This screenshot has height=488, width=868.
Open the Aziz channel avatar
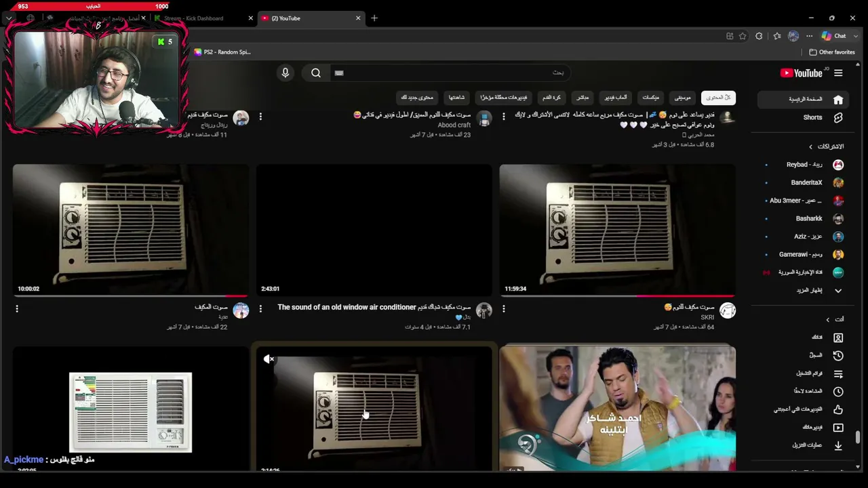[x=838, y=237]
